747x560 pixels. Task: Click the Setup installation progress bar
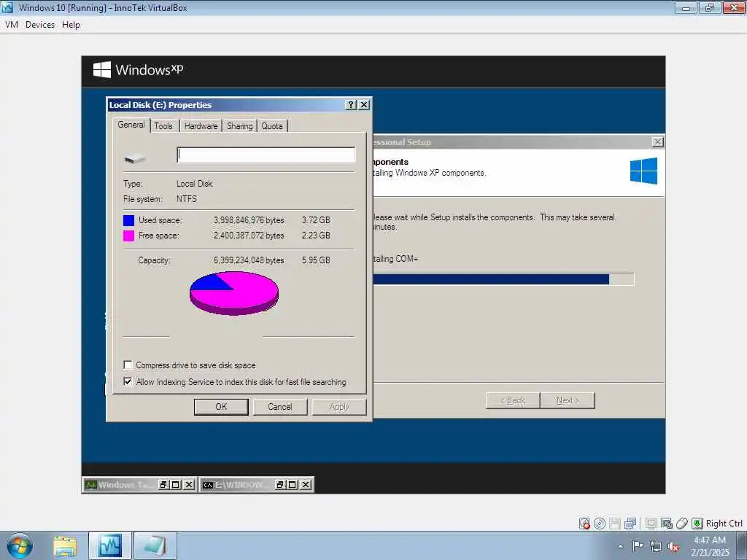[503, 279]
